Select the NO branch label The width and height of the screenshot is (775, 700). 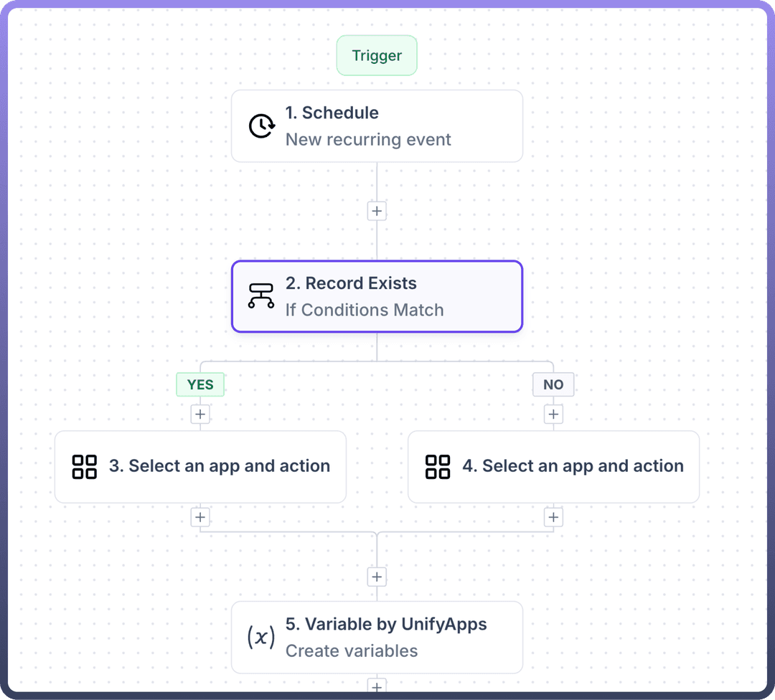[x=553, y=384]
